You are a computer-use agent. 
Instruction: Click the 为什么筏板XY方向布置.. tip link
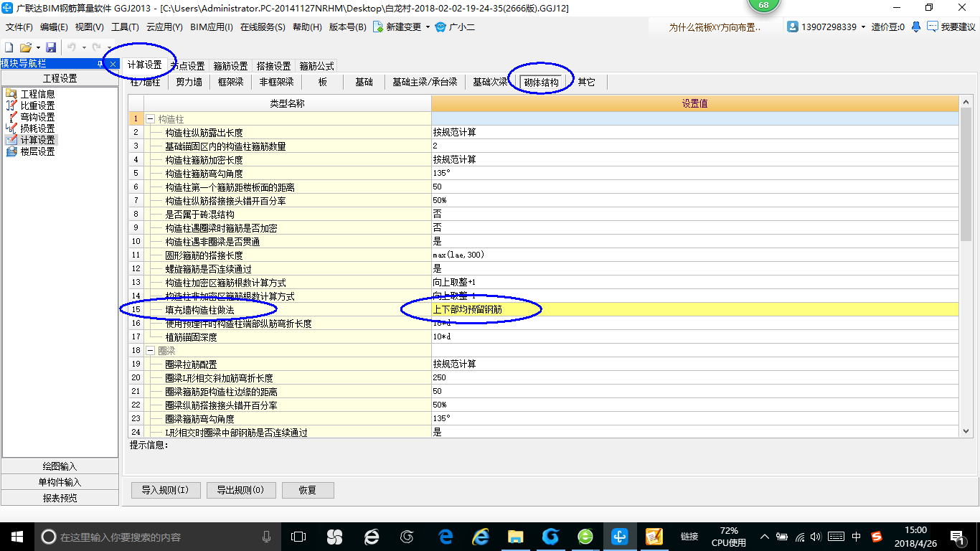pos(715,27)
